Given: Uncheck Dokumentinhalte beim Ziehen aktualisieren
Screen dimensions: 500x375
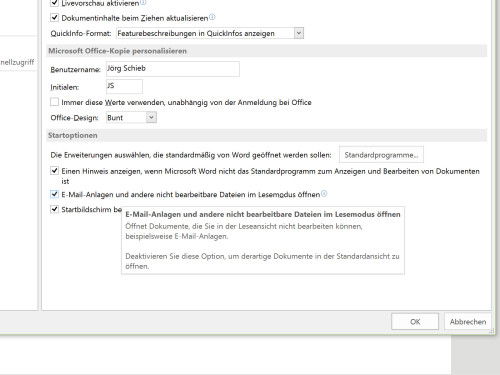Looking at the screenshot, I should 54,17.
